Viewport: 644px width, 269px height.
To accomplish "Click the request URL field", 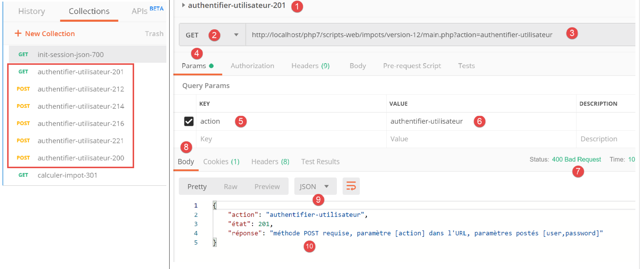I will pos(402,35).
